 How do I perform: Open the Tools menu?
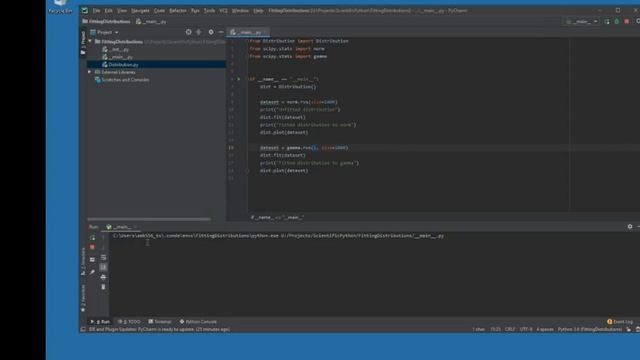(209, 11)
